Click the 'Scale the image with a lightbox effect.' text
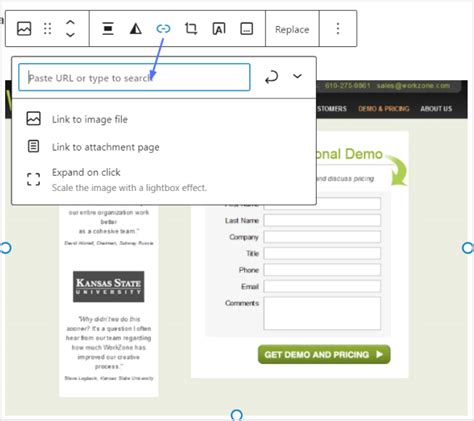The height and width of the screenshot is (421, 474). coord(129,188)
